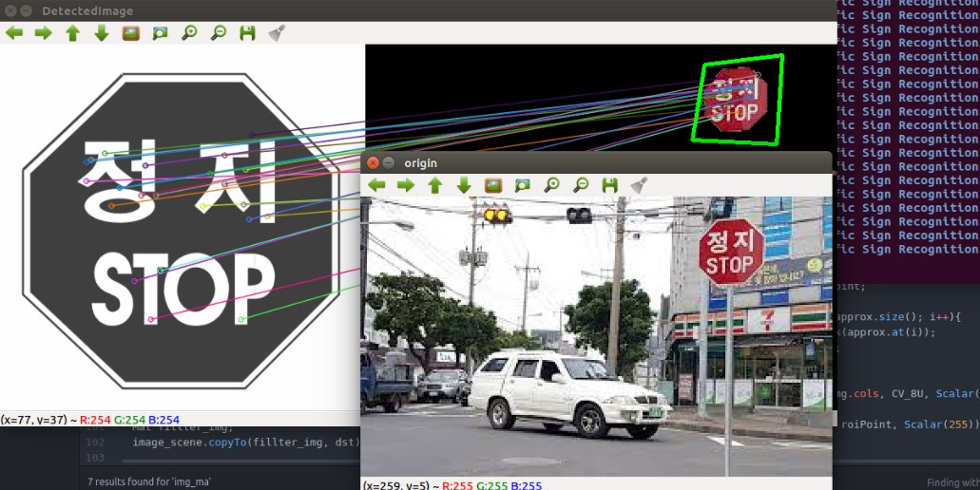The height and width of the screenshot is (490, 980).
Task: Click the DetectedImage title bar text
Action: 87,11
